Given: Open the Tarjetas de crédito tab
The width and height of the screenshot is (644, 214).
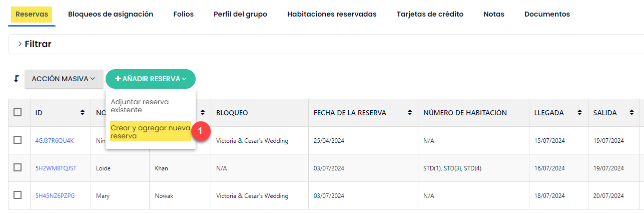Looking at the screenshot, I should click(430, 14).
